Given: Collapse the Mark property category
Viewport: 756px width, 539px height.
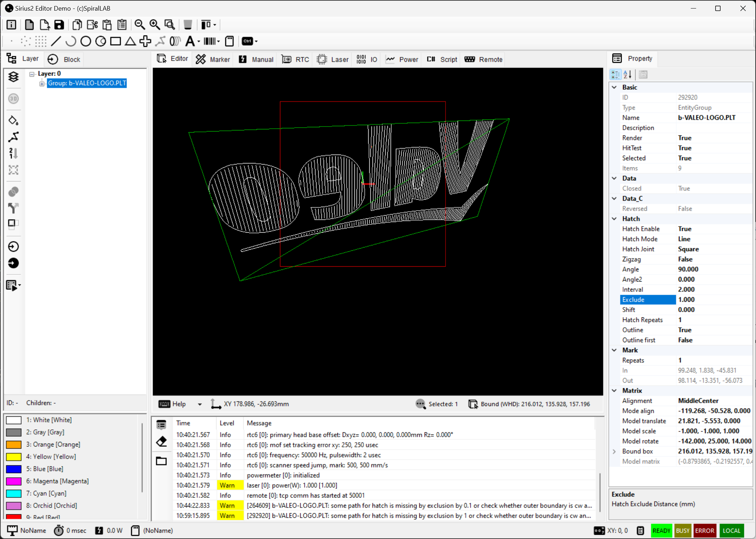Looking at the screenshot, I should 615,350.
